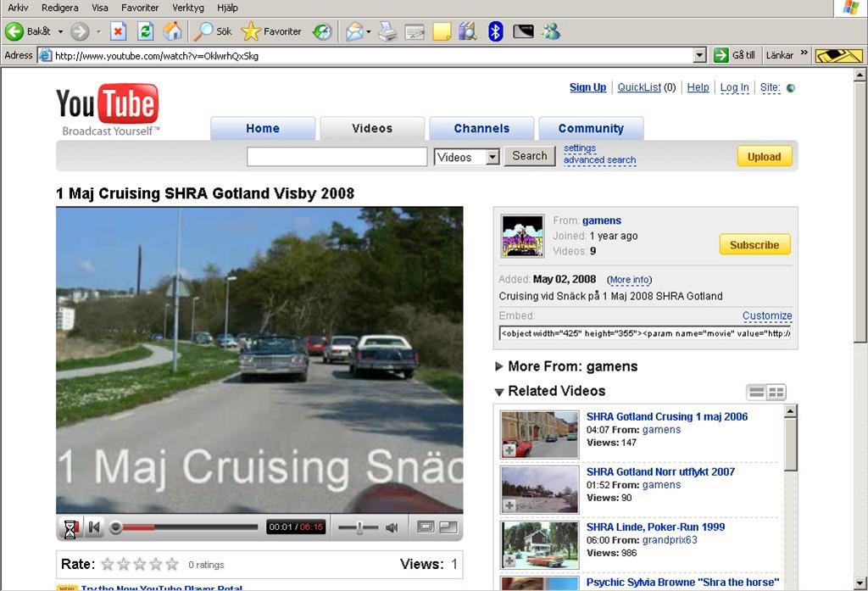This screenshot has height=591, width=868.
Task: Open the Favoriter menu in menu bar
Action: click(x=140, y=8)
